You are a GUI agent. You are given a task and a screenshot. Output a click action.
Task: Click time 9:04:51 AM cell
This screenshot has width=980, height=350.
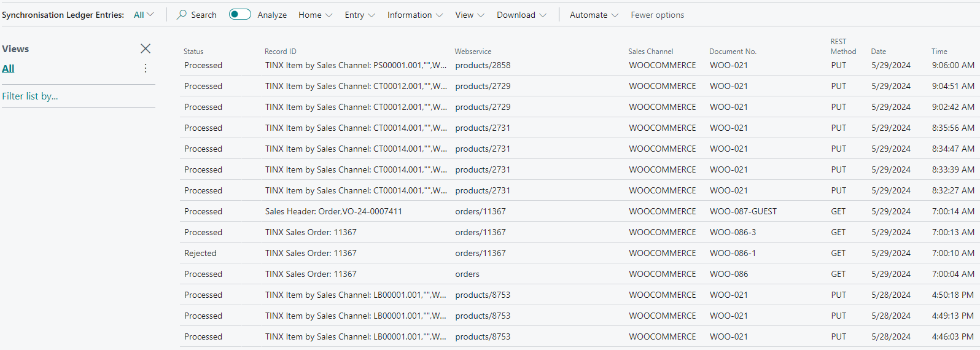click(x=953, y=86)
